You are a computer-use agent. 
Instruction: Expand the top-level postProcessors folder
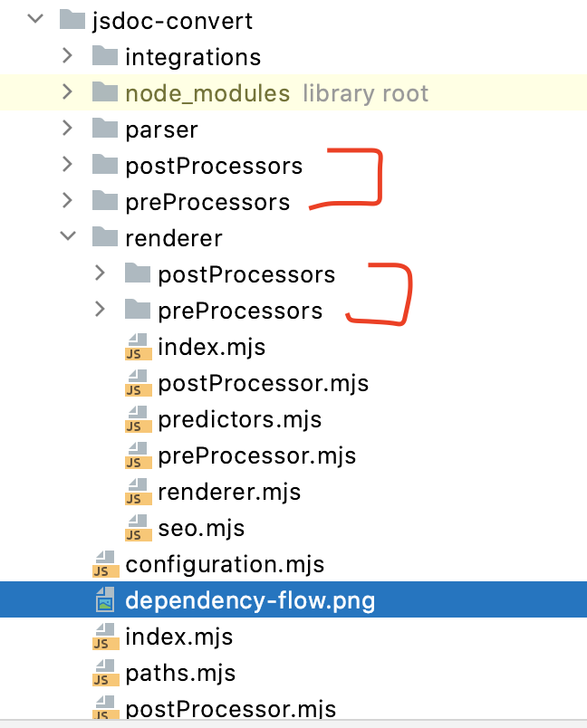click(67, 165)
